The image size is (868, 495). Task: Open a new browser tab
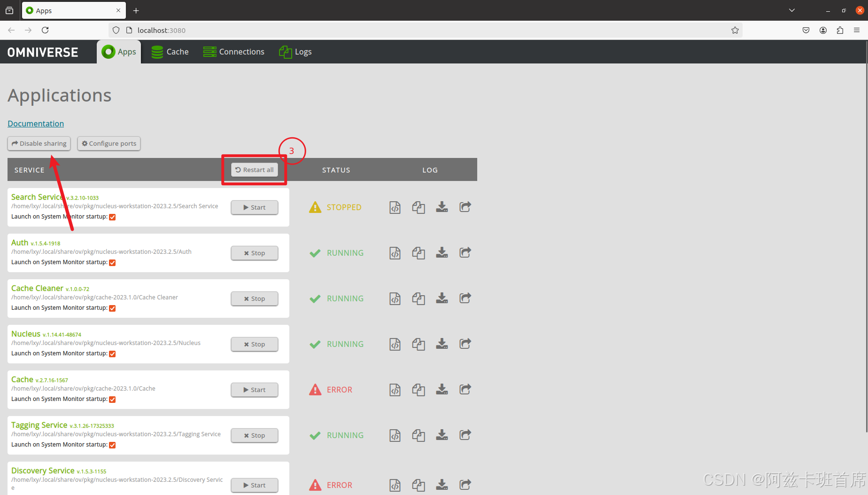pos(136,10)
